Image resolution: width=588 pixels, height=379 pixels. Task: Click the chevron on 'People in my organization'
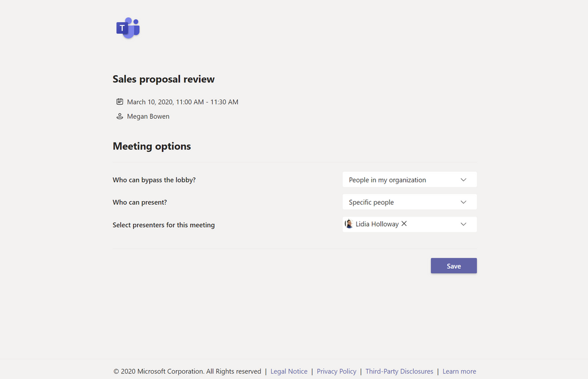463,179
